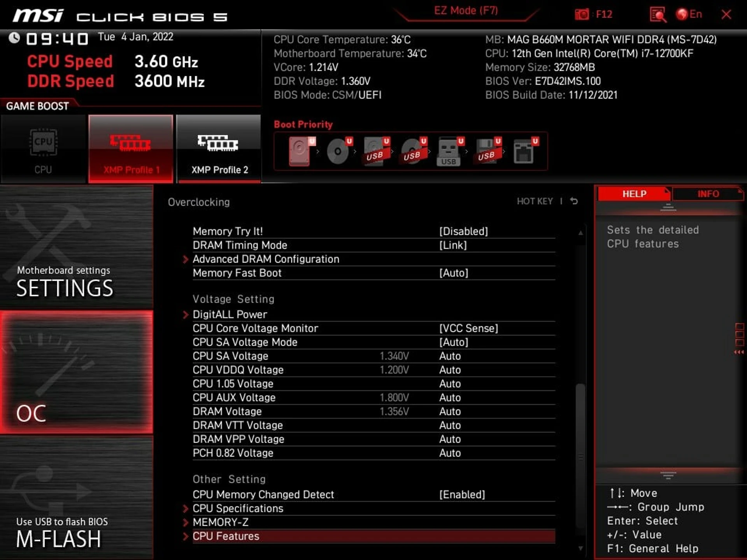This screenshot has height=560, width=747.
Task: Click the scroll down arrow of settings list
Action: (580, 549)
